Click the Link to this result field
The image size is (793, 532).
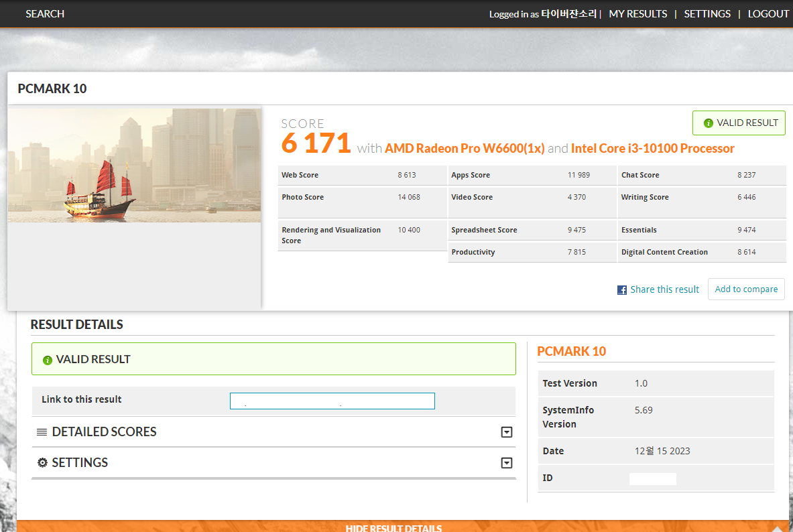(x=332, y=401)
